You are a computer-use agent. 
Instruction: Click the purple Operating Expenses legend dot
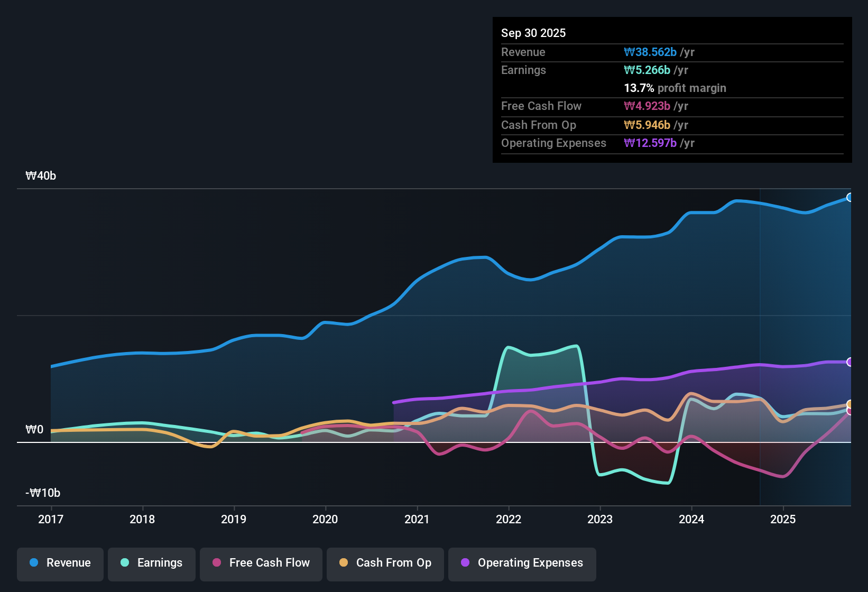[465, 563]
